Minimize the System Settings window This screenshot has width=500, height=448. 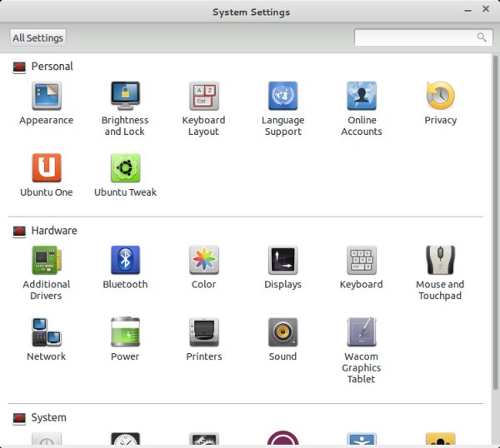[467, 11]
